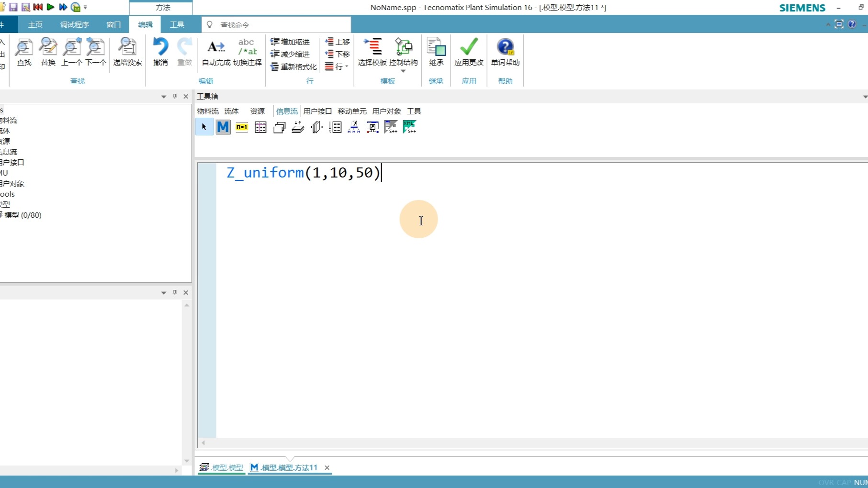
Task: Click the 查找 (Find) icon
Action: click(24, 52)
